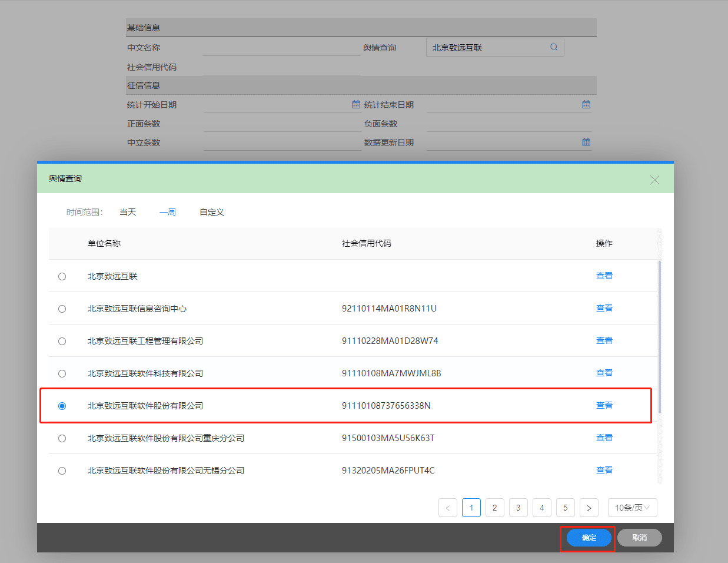Click the 中立条数 input field
Image resolution: width=728 pixels, height=563 pixels.
[x=282, y=142]
